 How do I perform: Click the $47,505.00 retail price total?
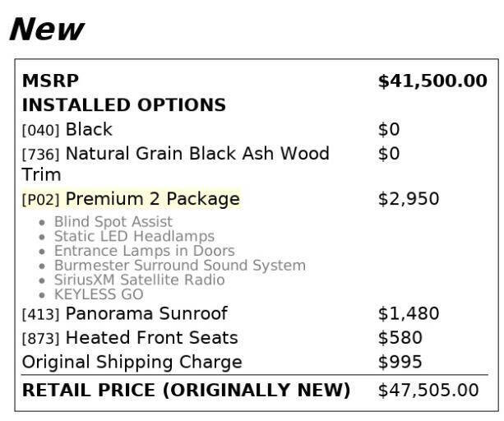coord(428,390)
